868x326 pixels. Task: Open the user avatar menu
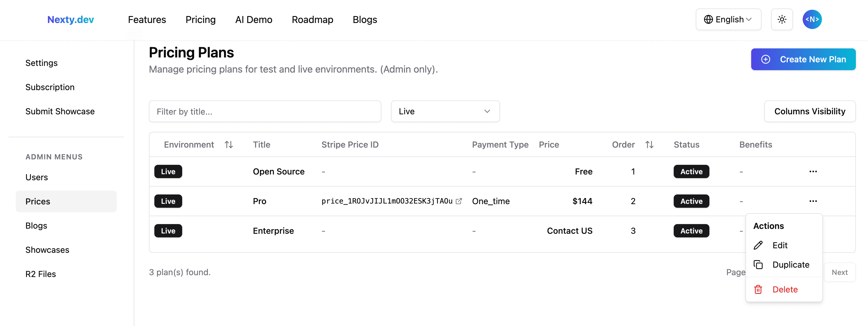[812, 20]
